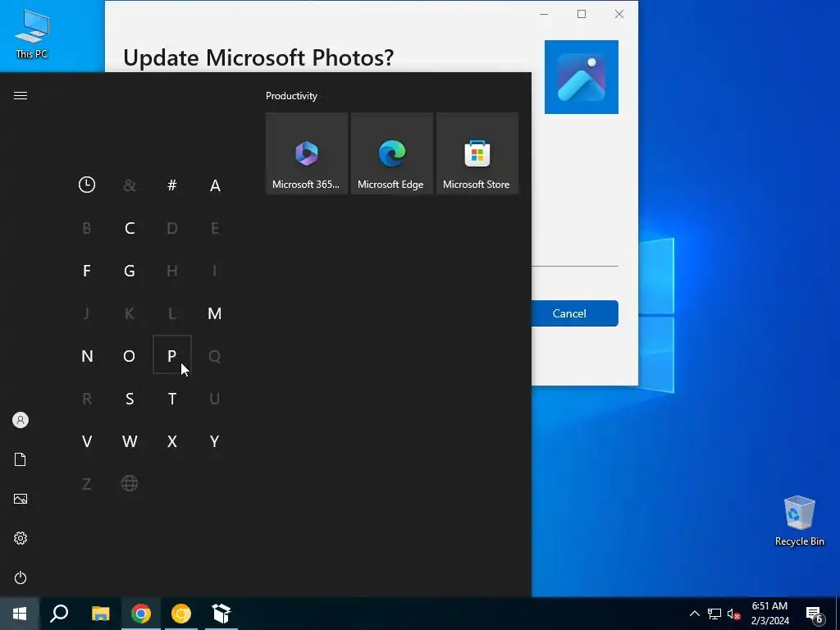
Task: Click the Windows Start button
Action: click(20, 614)
